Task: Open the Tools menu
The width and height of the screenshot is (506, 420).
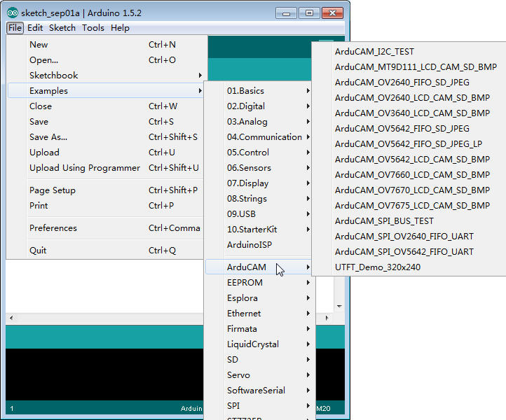Action: point(93,28)
